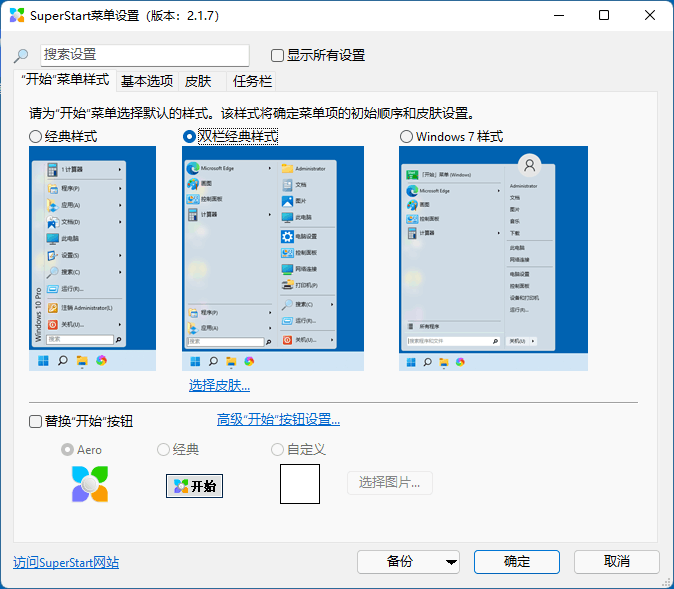Check the 替换"开始"按钮 checkbox
The image size is (674, 589).
[36, 422]
